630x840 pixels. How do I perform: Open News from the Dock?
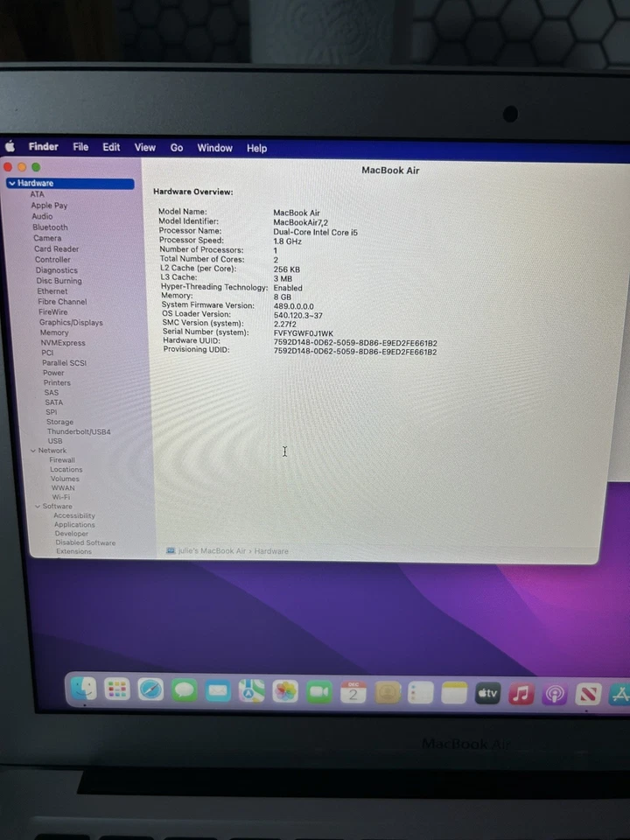(588, 696)
